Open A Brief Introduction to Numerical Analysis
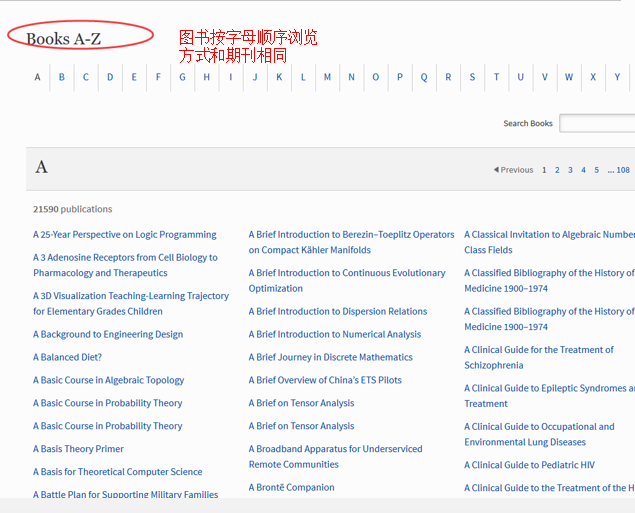The height and width of the screenshot is (513, 635). point(335,334)
